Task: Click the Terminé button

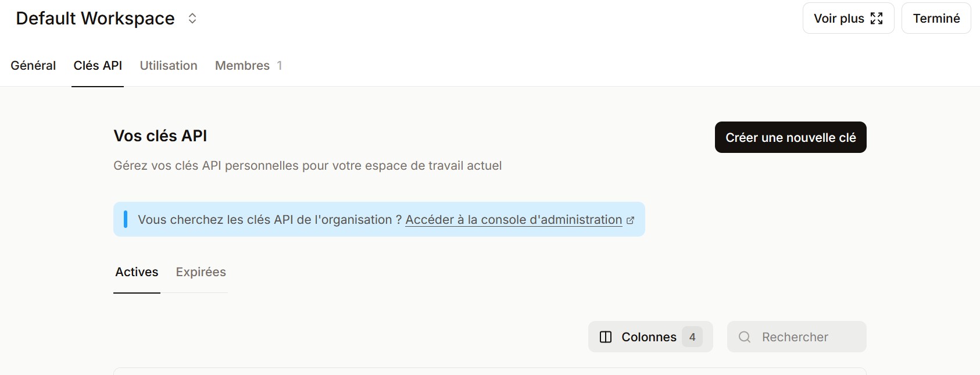Action: click(936, 18)
